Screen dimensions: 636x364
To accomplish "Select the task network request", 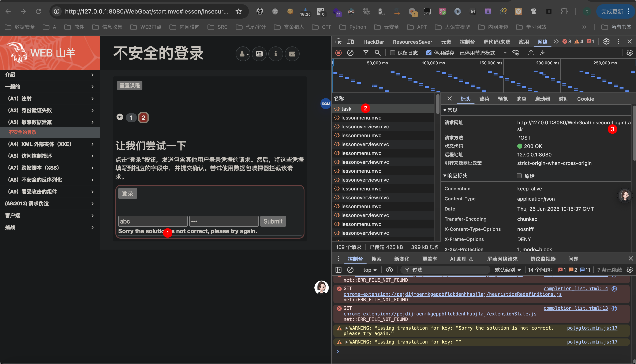I will [x=383, y=109].
